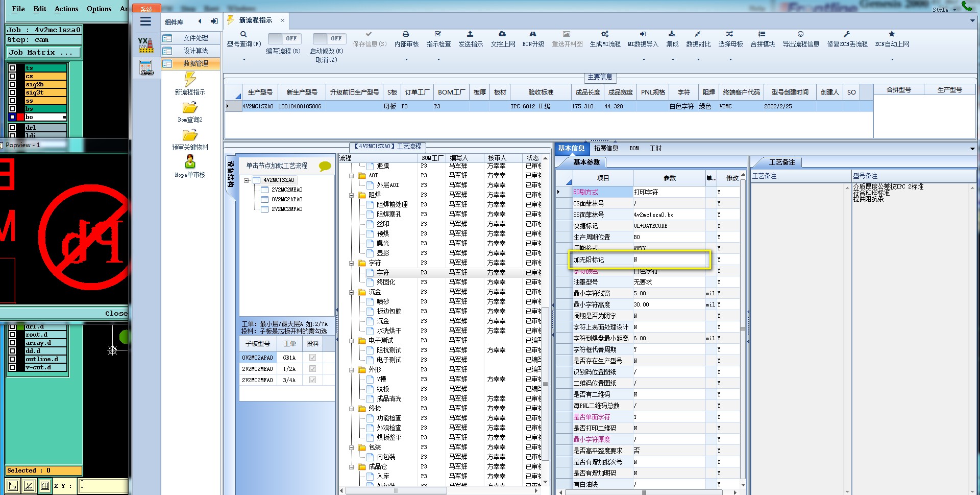980x495 pixels.
Task: Toggle the 编写流程 OFF switch
Action: pyautogui.click(x=284, y=39)
